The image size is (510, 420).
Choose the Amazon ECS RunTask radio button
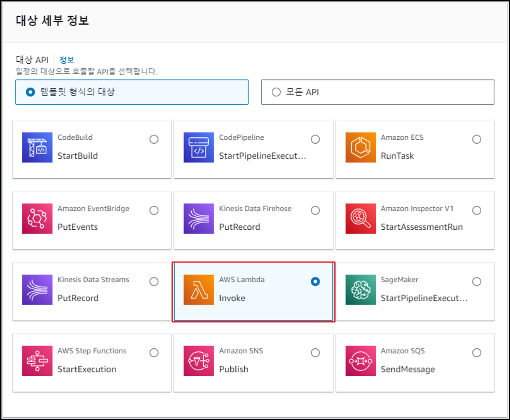click(477, 139)
